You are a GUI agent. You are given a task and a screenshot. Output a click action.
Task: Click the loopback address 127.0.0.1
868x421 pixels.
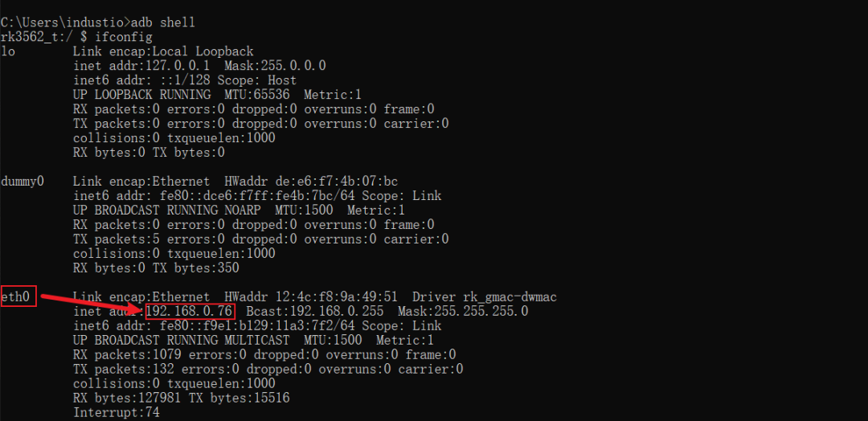pos(174,66)
